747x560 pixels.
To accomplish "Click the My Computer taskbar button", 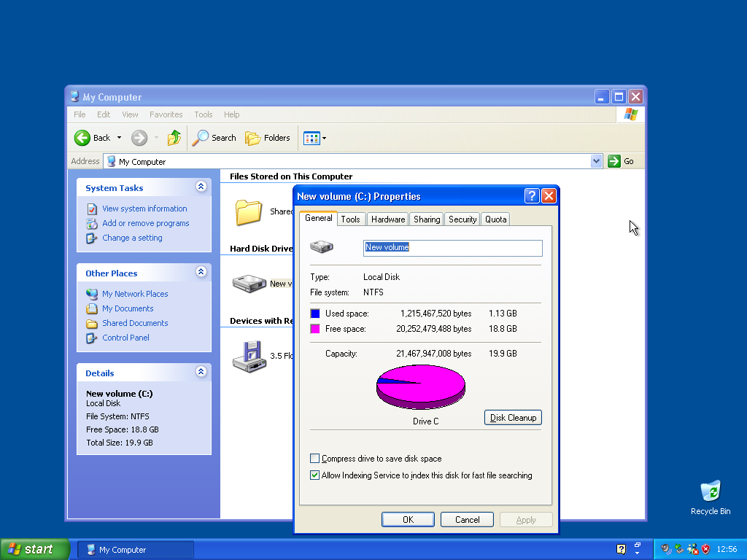I will tap(135, 550).
